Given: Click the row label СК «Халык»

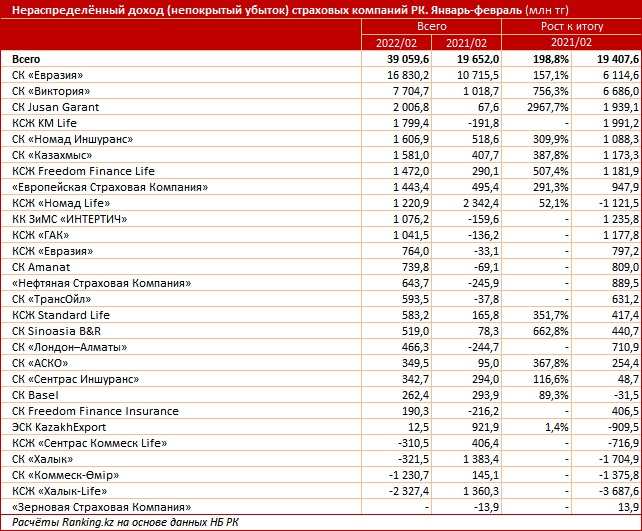Looking at the screenshot, I should pos(43,459).
